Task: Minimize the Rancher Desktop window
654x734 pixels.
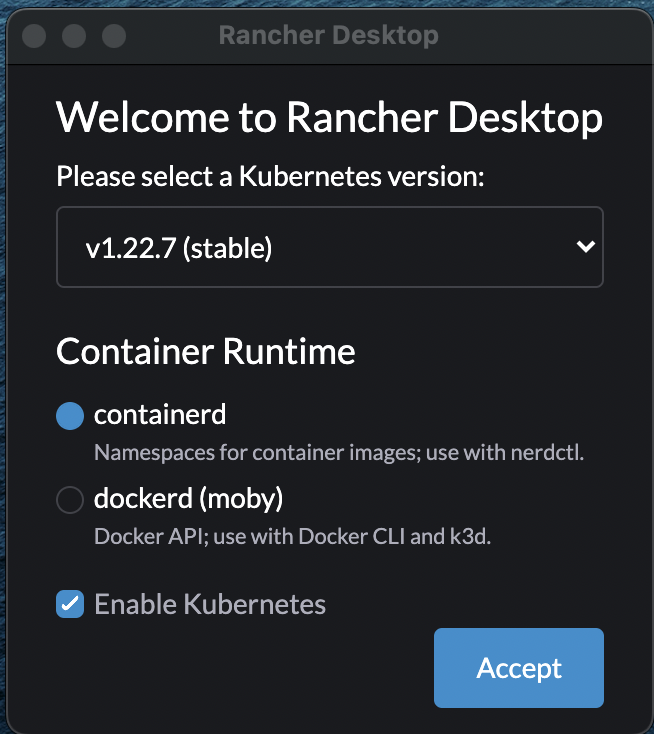Action: click(74, 36)
